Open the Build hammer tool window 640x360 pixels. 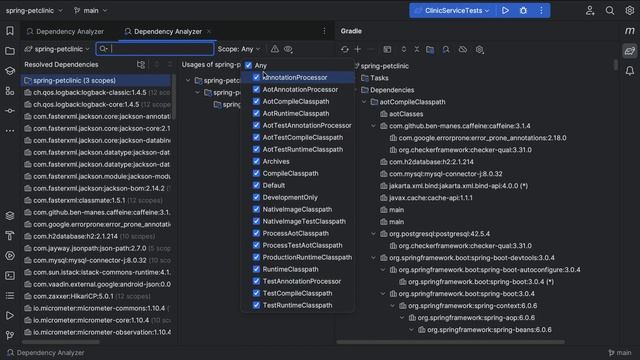(x=10, y=236)
